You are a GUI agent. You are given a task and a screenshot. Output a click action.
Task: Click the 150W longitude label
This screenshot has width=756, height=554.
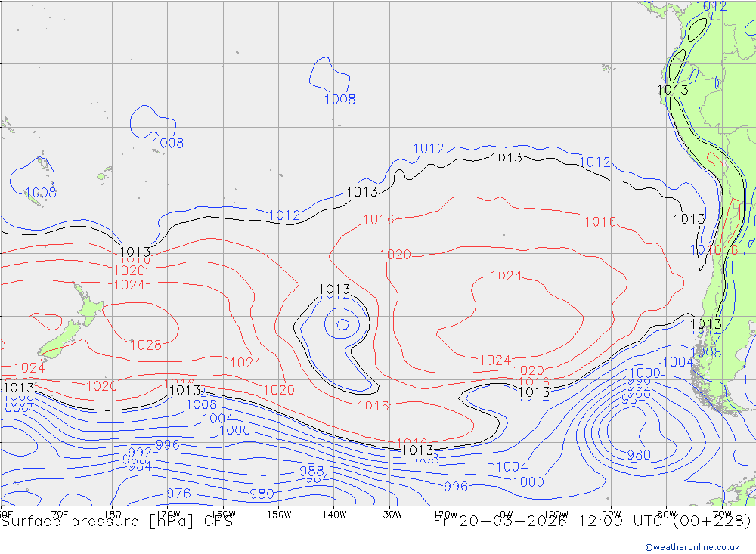[279, 515]
